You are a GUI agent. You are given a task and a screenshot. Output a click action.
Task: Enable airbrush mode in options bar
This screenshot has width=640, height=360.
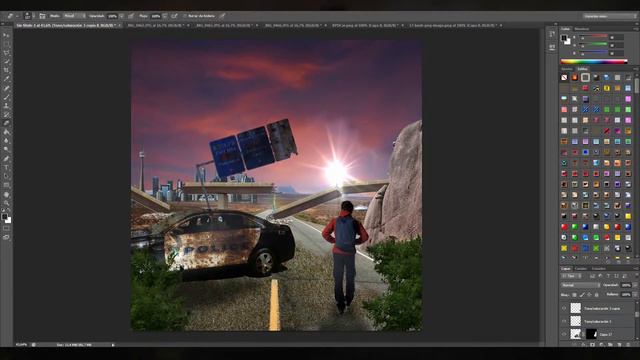click(x=174, y=16)
